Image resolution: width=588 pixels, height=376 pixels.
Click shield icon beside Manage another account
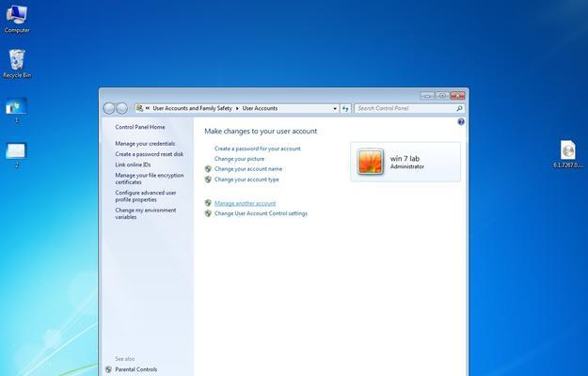point(208,203)
